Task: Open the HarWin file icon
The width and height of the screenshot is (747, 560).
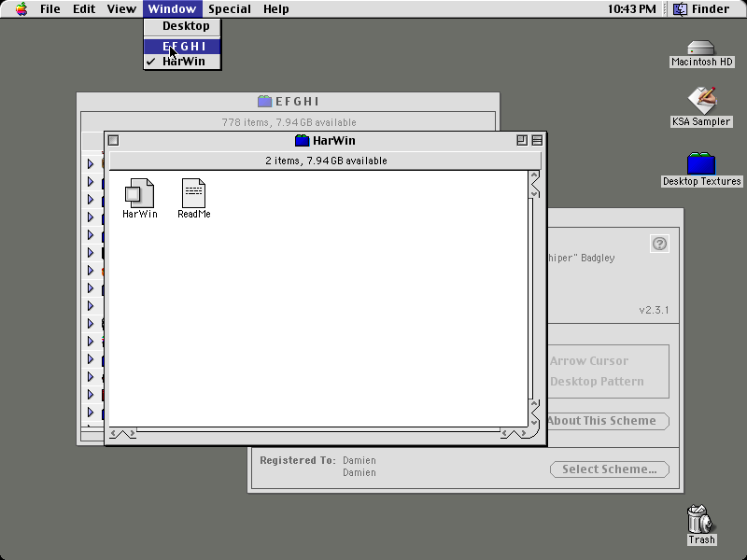Action: click(139, 193)
